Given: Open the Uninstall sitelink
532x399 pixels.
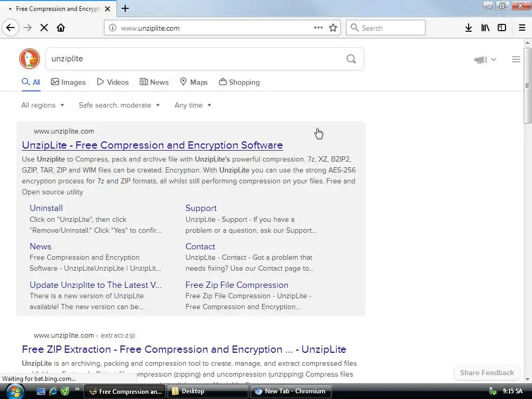Looking at the screenshot, I should [46, 208].
